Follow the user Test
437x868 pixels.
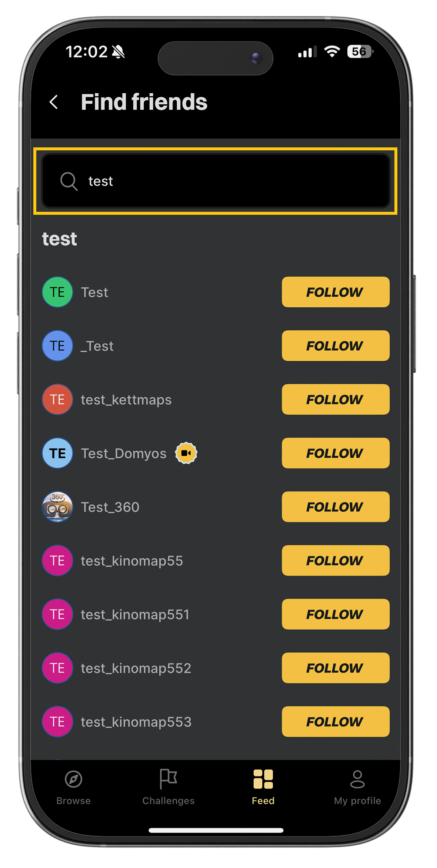point(336,292)
